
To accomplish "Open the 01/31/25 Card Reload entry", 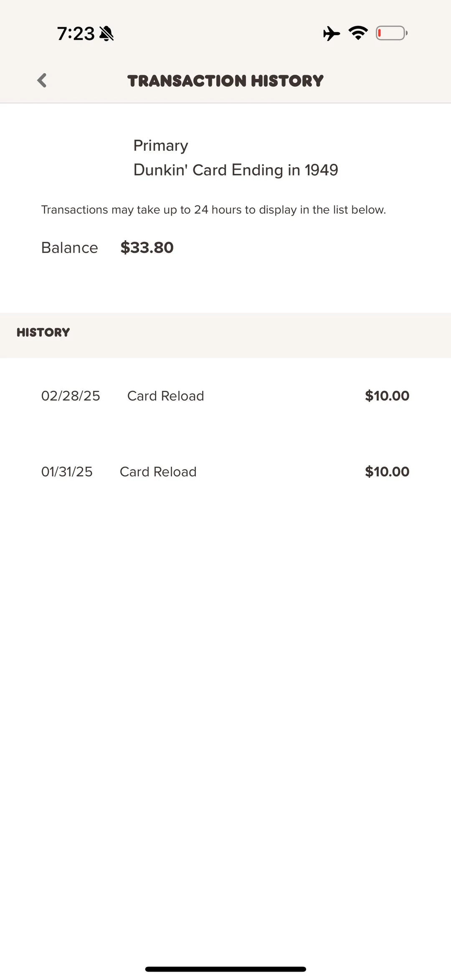I will pyautogui.click(x=158, y=472).
